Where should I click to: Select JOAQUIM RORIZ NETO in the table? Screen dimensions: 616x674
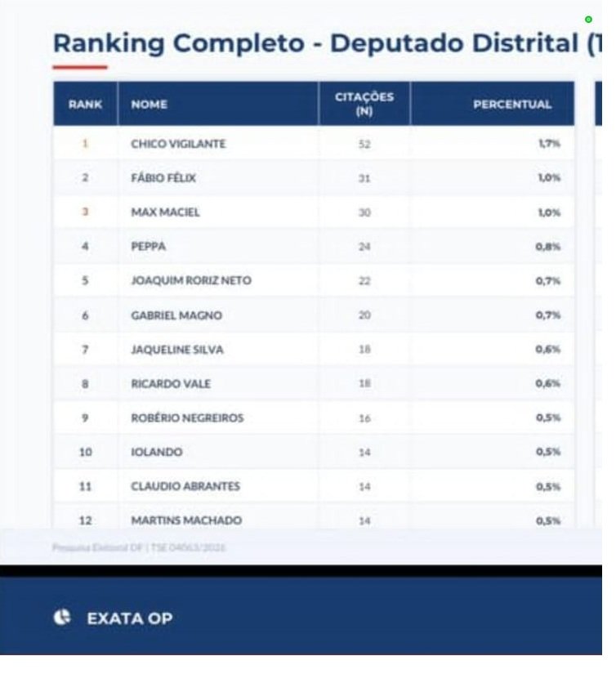191,281
